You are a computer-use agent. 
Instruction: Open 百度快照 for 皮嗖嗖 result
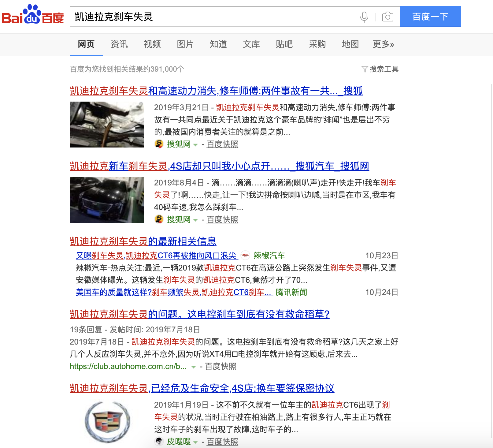(x=222, y=442)
